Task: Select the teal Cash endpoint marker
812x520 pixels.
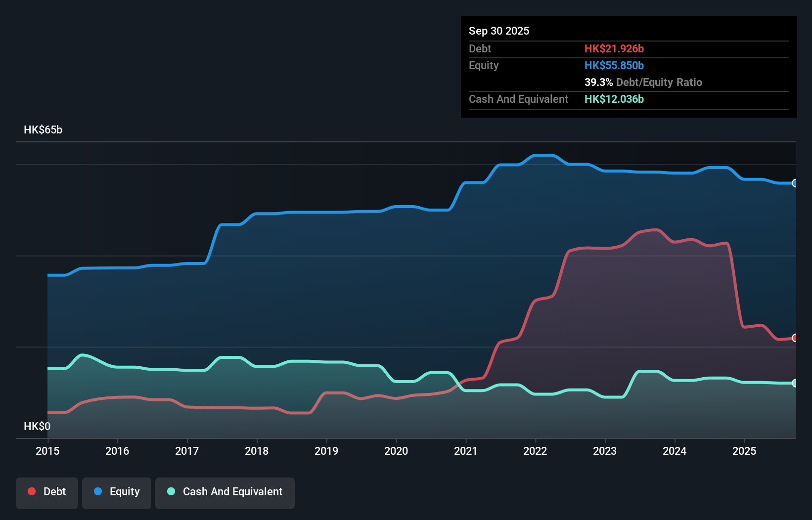Action: pos(795,383)
